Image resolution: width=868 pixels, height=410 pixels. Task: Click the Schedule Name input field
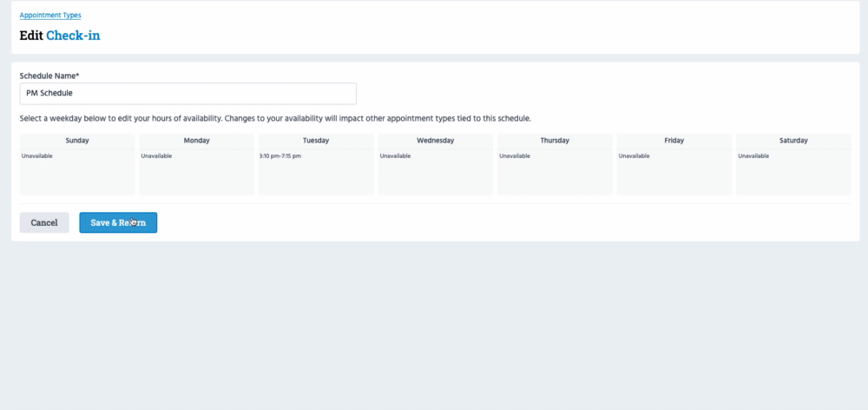[187, 93]
